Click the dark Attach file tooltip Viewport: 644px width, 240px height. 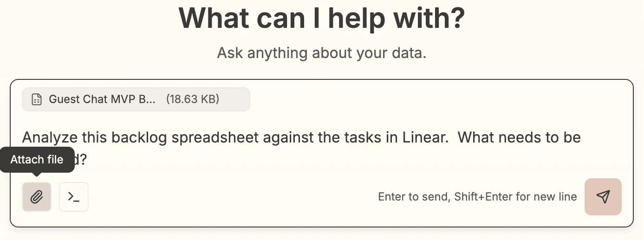(37, 160)
